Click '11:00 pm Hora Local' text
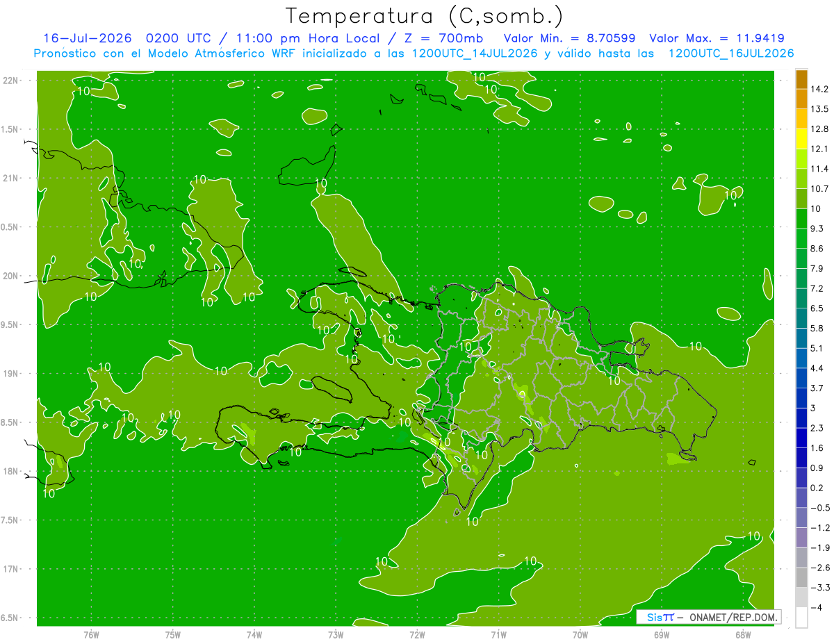This screenshot has width=834, height=644. [x=308, y=38]
